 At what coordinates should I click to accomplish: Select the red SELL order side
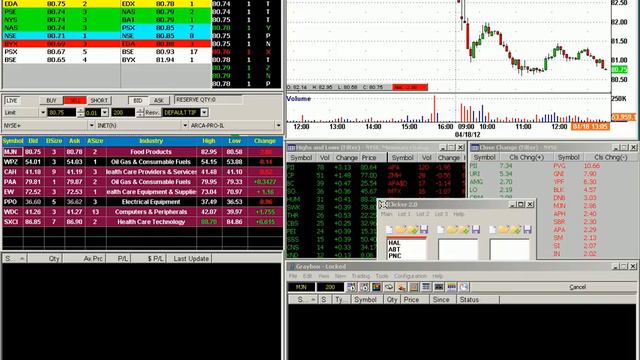click(75, 100)
